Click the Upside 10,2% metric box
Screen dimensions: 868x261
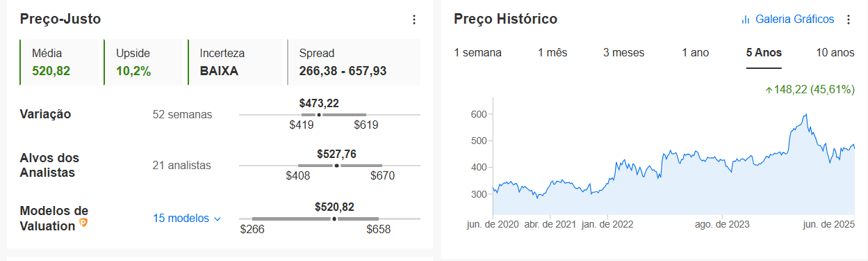pos(146,62)
